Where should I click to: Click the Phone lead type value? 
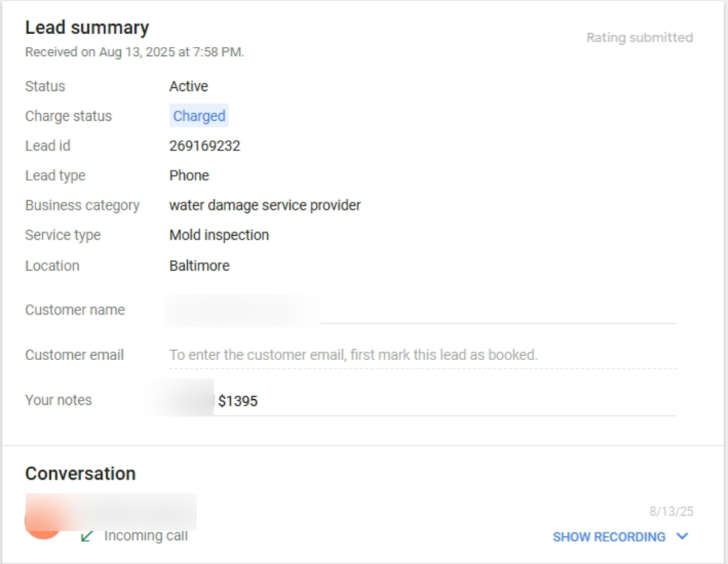[x=189, y=175]
